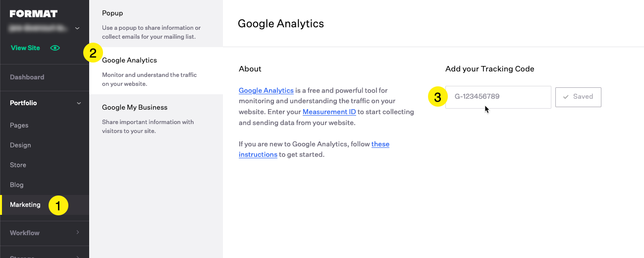The image size is (644, 258).
Task: Expand the Workflow section arrow
Action: [x=78, y=233]
